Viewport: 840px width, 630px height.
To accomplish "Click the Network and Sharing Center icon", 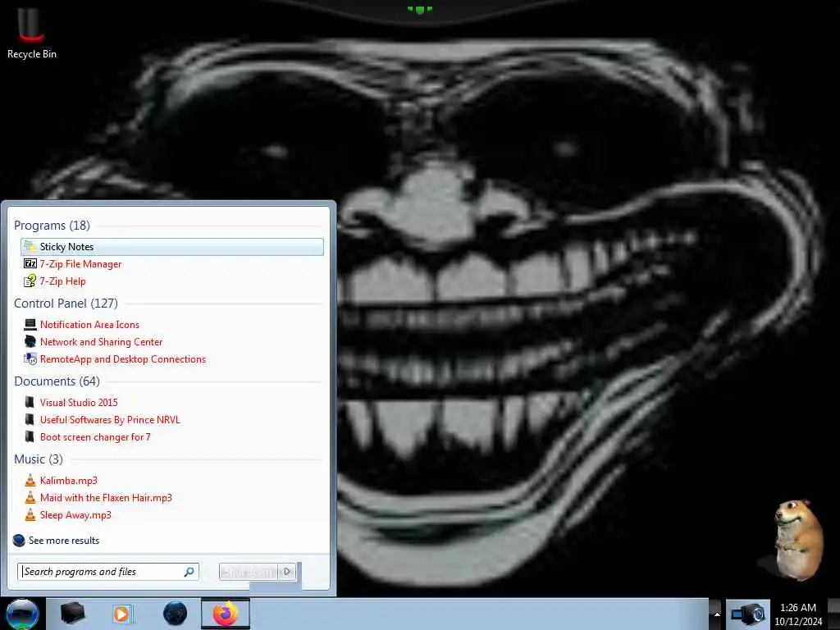I will tap(30, 342).
